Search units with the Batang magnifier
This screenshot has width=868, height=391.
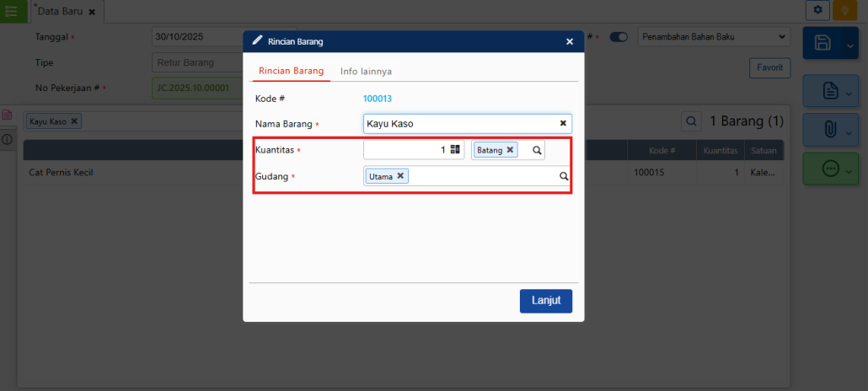(x=536, y=150)
